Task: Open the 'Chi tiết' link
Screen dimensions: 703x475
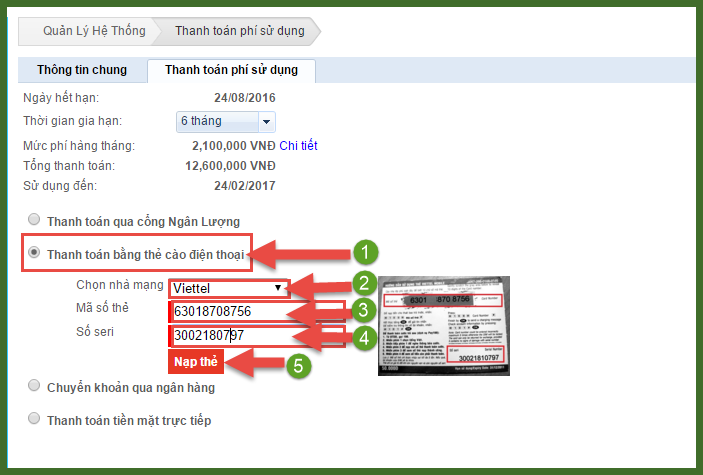Action: pos(298,146)
